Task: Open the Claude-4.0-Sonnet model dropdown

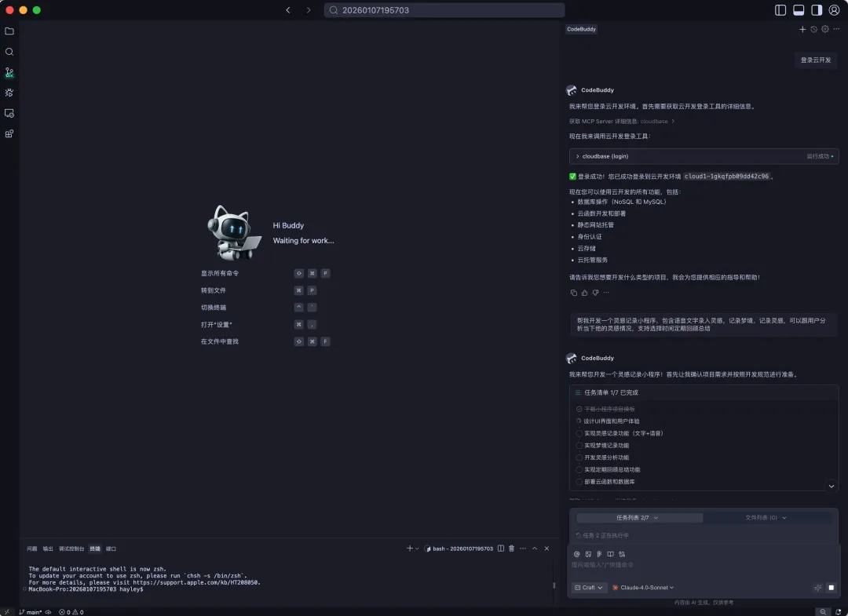Action: pos(643,588)
